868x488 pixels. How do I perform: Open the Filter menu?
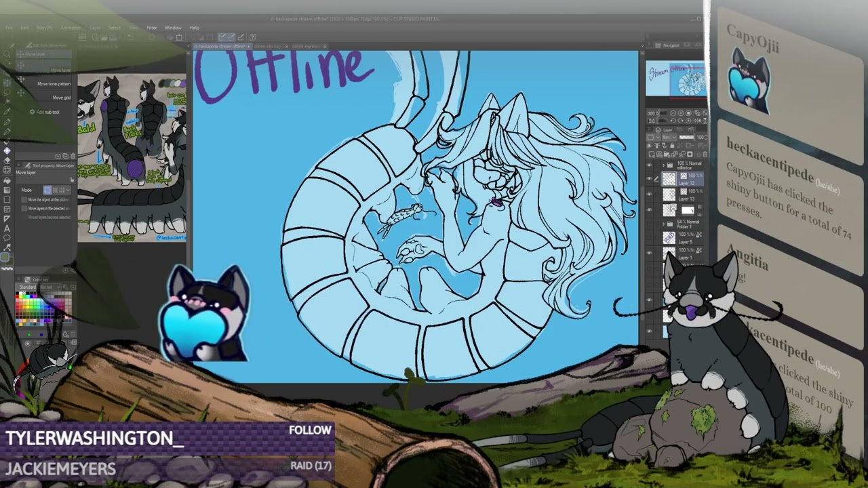[152, 28]
